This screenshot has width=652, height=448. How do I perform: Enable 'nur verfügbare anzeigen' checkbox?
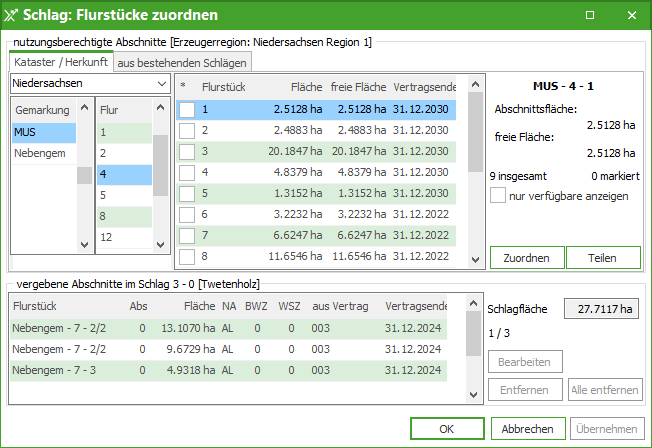498,196
